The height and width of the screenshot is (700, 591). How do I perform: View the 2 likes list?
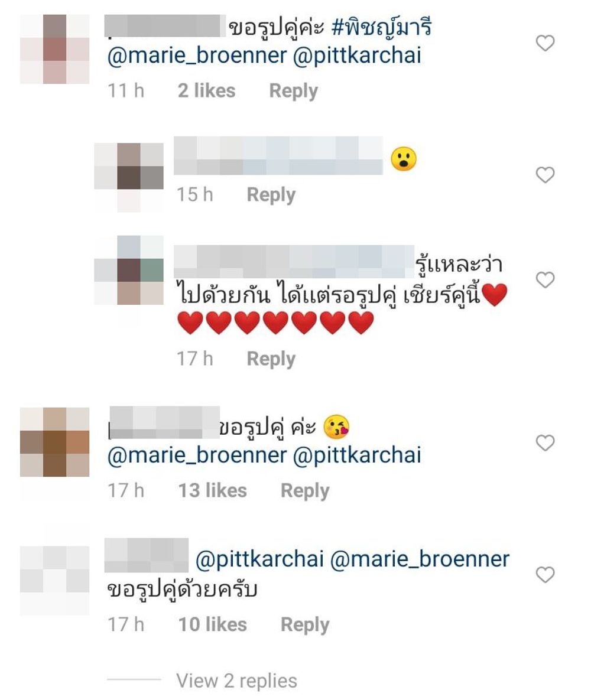[206, 90]
